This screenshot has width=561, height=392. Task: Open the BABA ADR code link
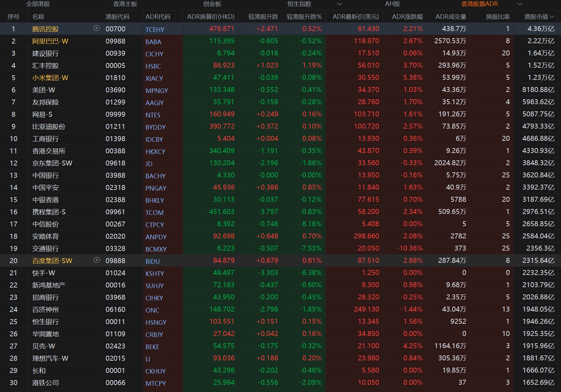coord(153,42)
